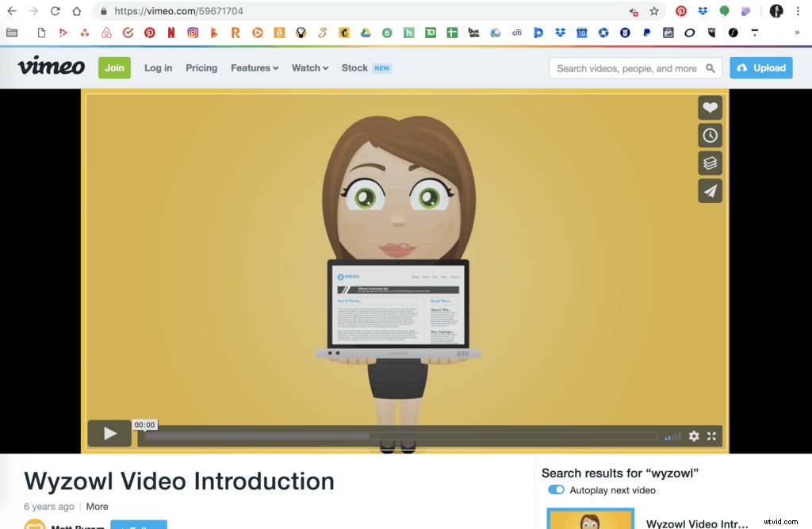Viewport: 812px width, 529px height.
Task: Click the Pinterest extension icon in the toolbar
Action: (680, 12)
